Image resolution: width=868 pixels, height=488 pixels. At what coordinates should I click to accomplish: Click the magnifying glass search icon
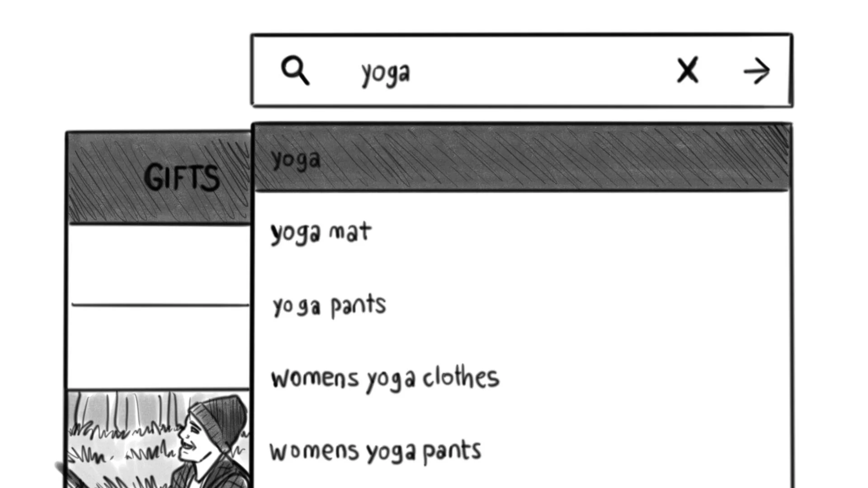pos(295,70)
